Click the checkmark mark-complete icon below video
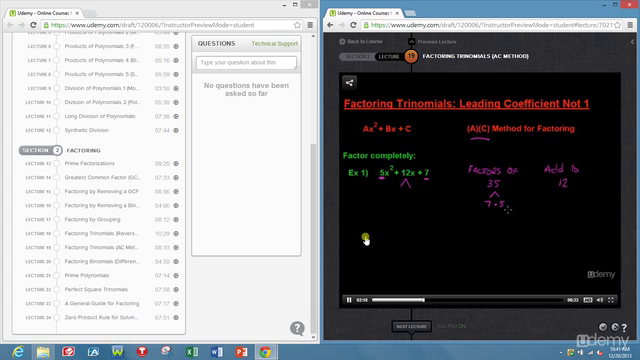Image resolution: width=640 pixels, height=360 pixels. pos(603,327)
